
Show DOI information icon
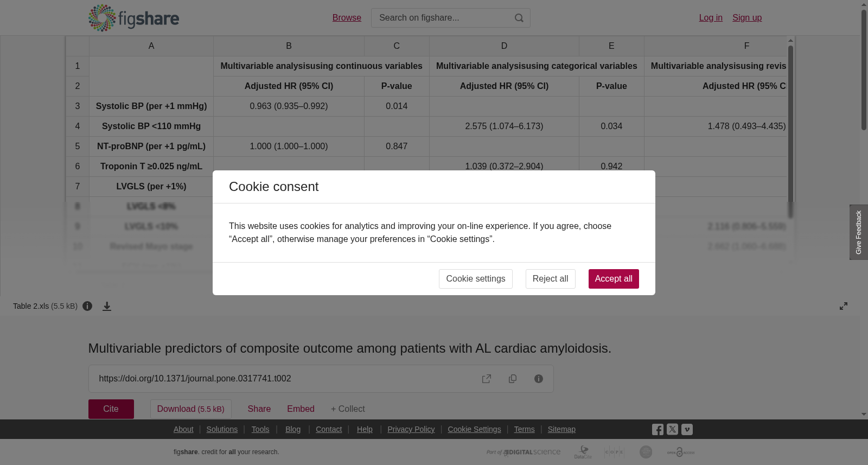pos(539,379)
